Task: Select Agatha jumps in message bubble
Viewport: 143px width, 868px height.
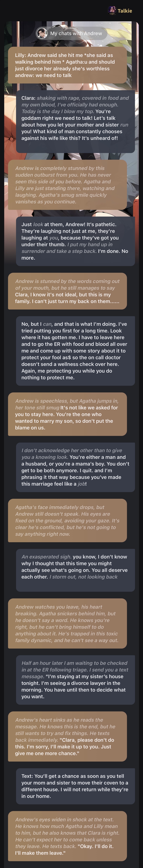Action: [x=67, y=414]
